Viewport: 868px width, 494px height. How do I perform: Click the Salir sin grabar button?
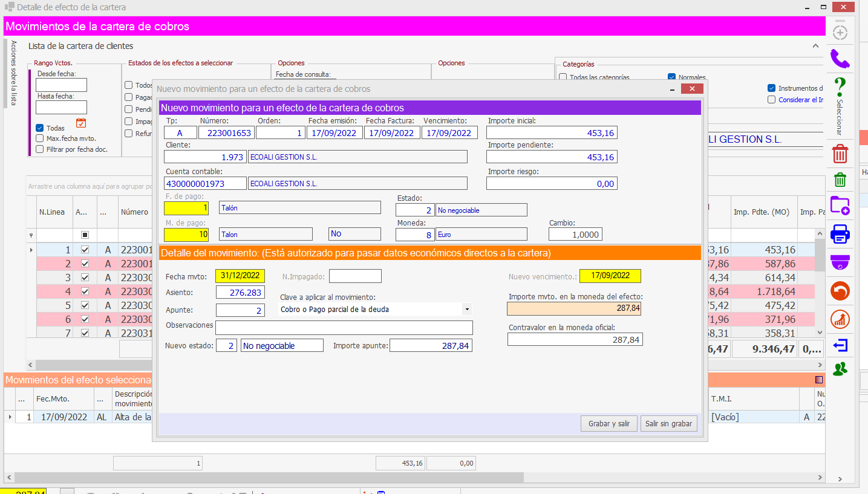tap(668, 424)
